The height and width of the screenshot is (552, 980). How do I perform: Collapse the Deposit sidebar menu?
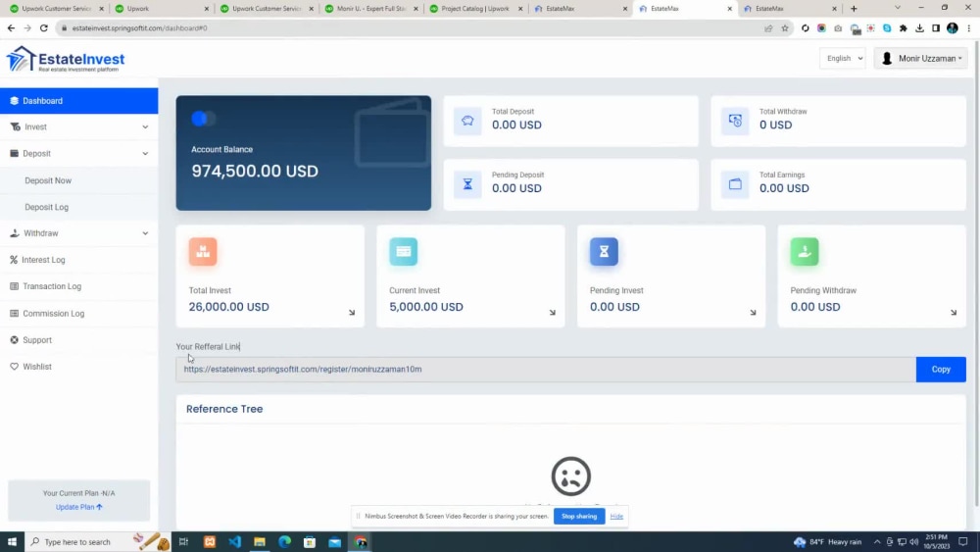point(78,153)
